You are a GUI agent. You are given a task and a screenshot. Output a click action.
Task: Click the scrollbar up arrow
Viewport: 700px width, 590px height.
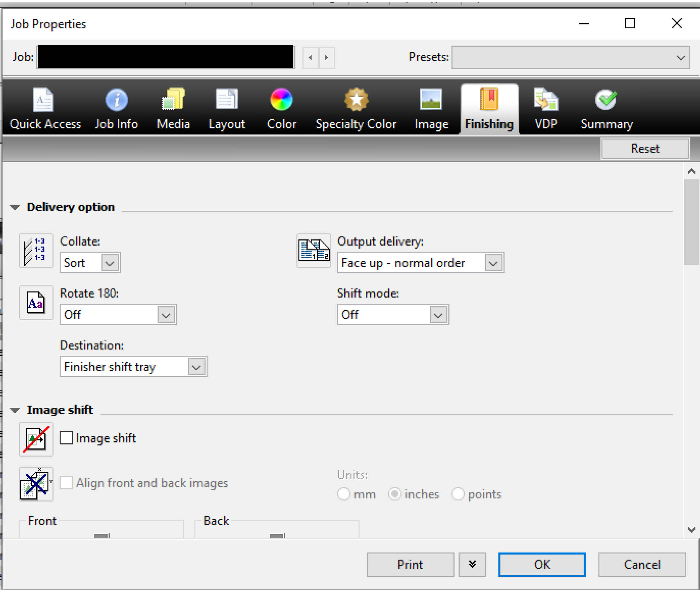[x=691, y=172]
